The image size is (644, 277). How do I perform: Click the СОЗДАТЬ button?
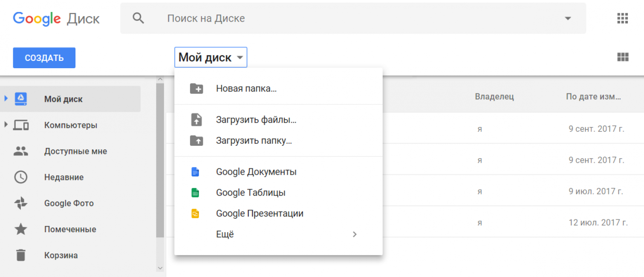click(44, 58)
